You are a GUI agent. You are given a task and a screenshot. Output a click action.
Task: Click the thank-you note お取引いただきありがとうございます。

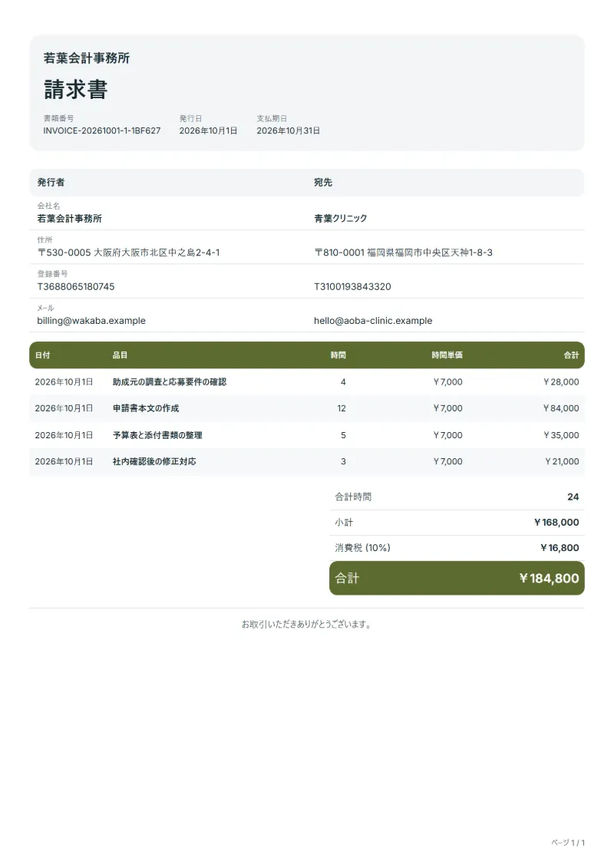coord(306,625)
